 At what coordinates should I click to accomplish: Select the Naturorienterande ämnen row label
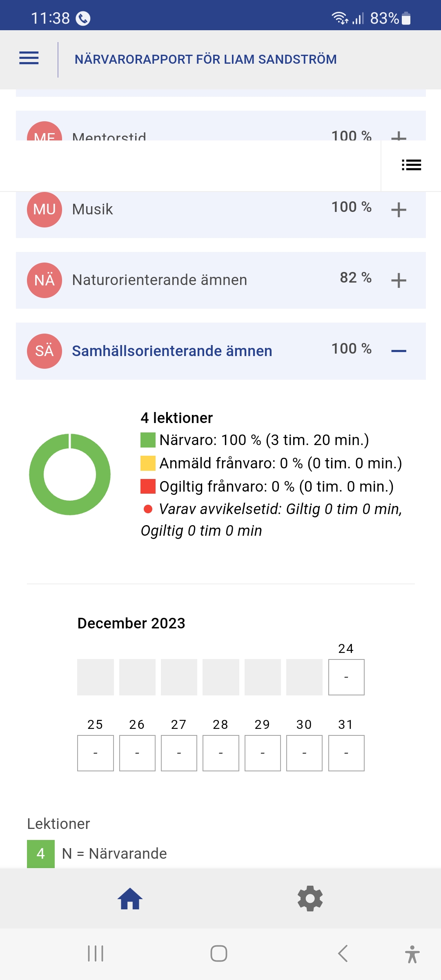[159, 280]
